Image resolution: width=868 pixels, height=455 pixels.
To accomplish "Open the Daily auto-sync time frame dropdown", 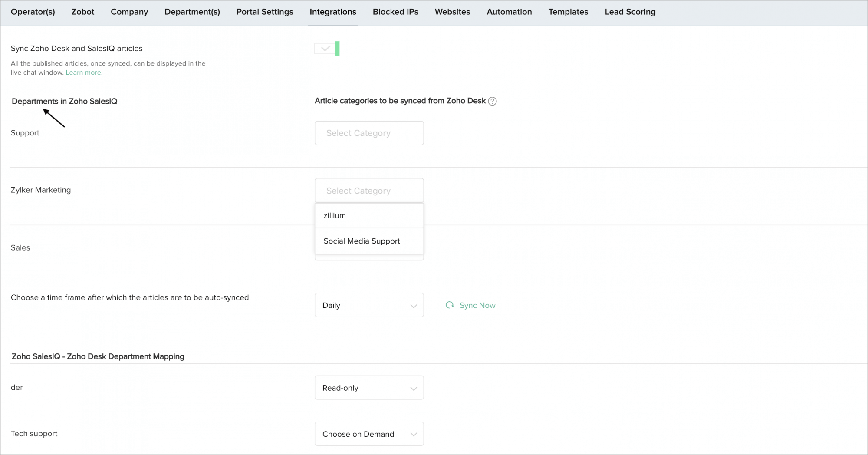I will 369,305.
